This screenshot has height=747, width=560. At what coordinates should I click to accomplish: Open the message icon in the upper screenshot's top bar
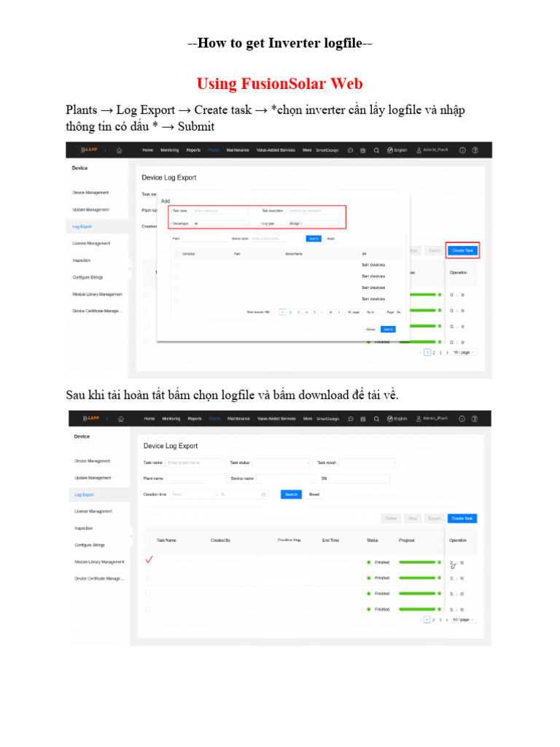pos(351,150)
